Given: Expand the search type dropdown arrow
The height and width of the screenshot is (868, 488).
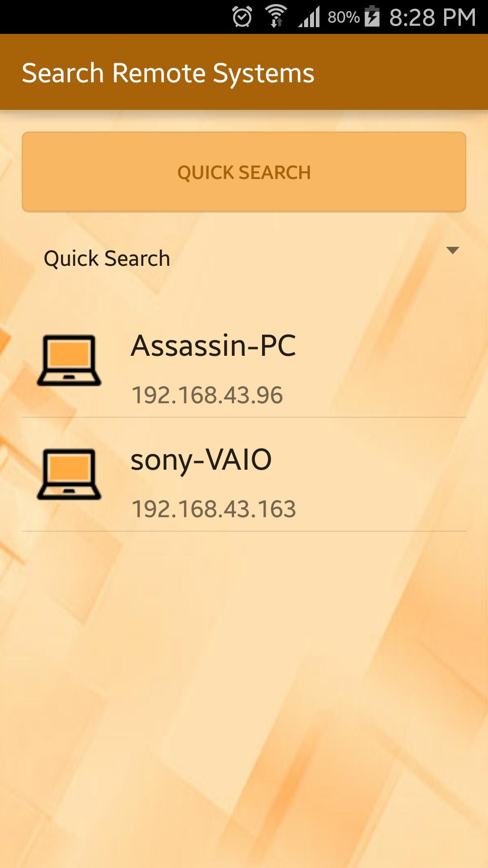Looking at the screenshot, I should tap(452, 250).
